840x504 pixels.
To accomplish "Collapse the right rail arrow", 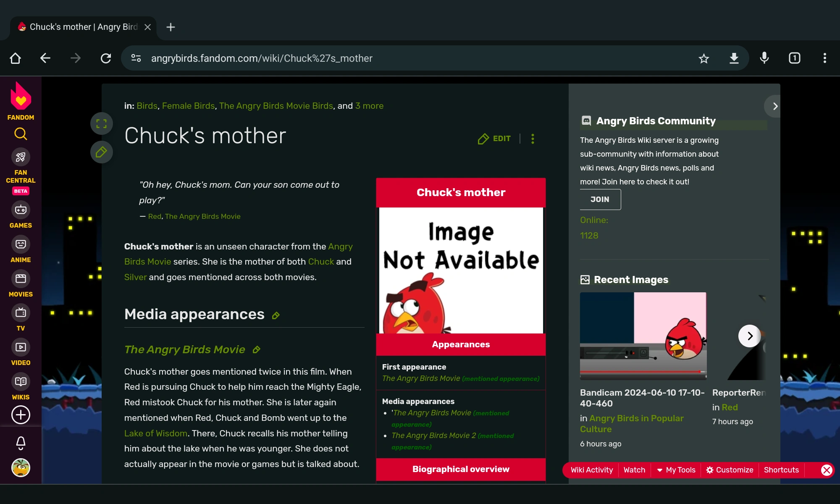I will [x=774, y=106].
